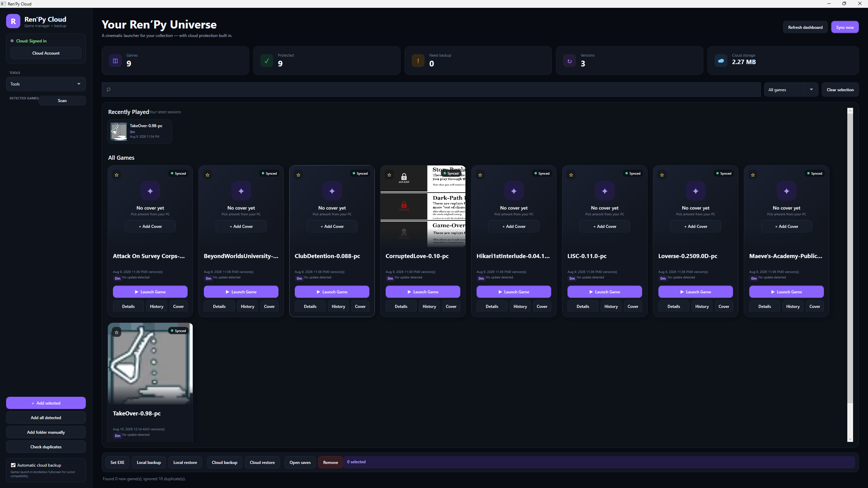Open History for Hikari1stInterlude card

520,307
